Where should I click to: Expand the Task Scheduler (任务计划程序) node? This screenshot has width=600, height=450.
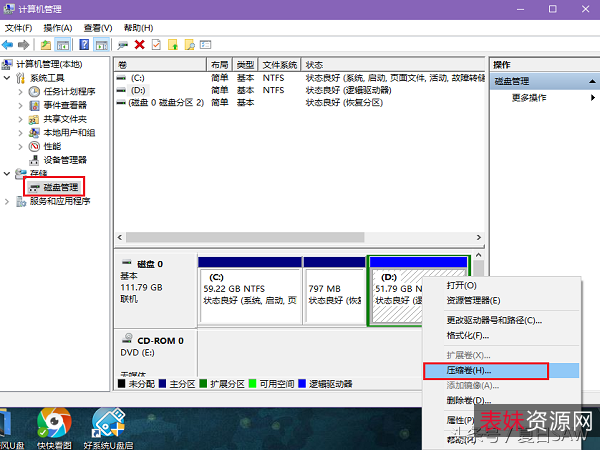(21, 92)
